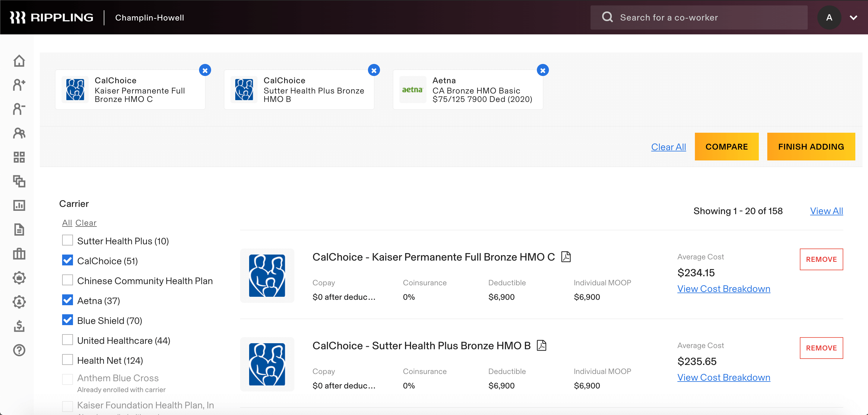Click the Anthem Blue Cross checkbox
This screenshot has width=868, height=415.
67,379
